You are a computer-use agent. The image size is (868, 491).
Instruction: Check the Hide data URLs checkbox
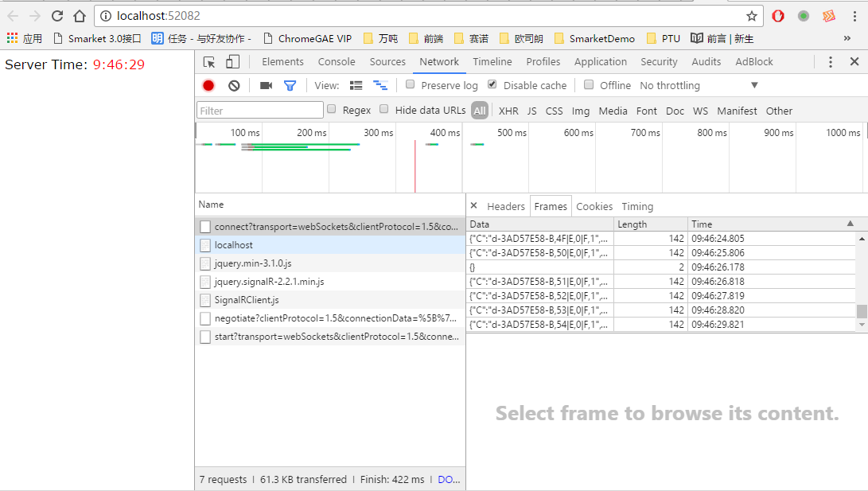[384, 109]
